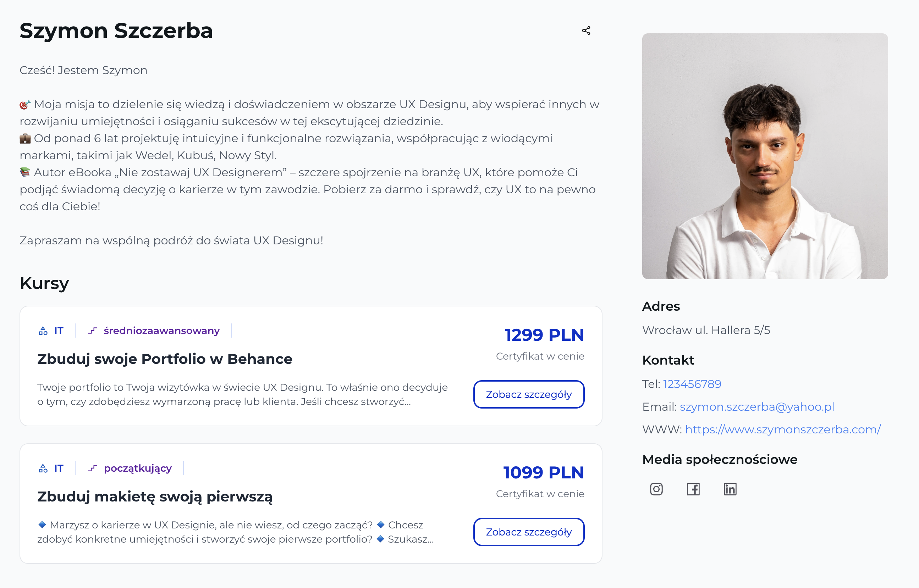Open the Zbuduj makietę swoją pierwszą title

(155, 497)
